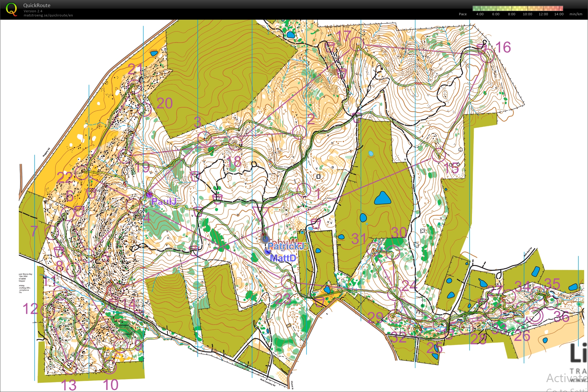Click the start triangle symbol on map

pos(260,212)
